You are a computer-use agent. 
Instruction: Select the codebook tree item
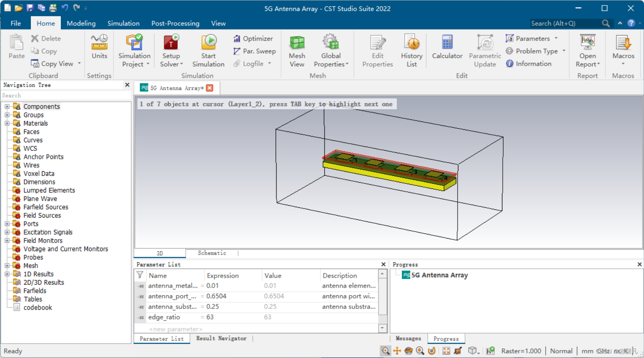[x=38, y=307]
